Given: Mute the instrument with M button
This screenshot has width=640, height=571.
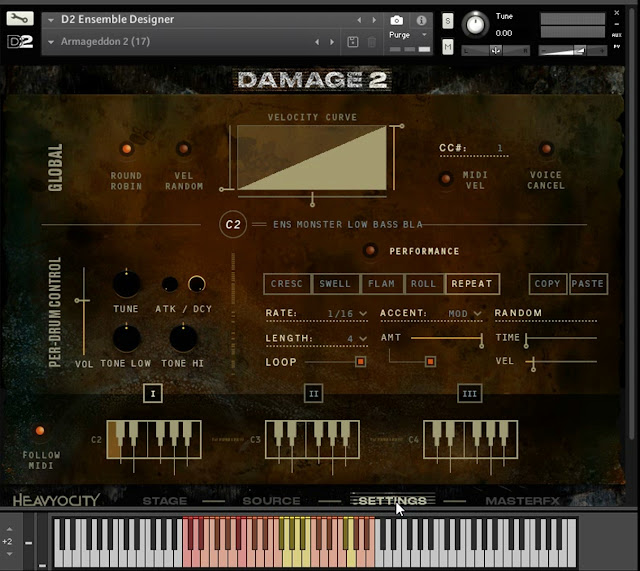Looking at the screenshot, I should coord(448,47).
